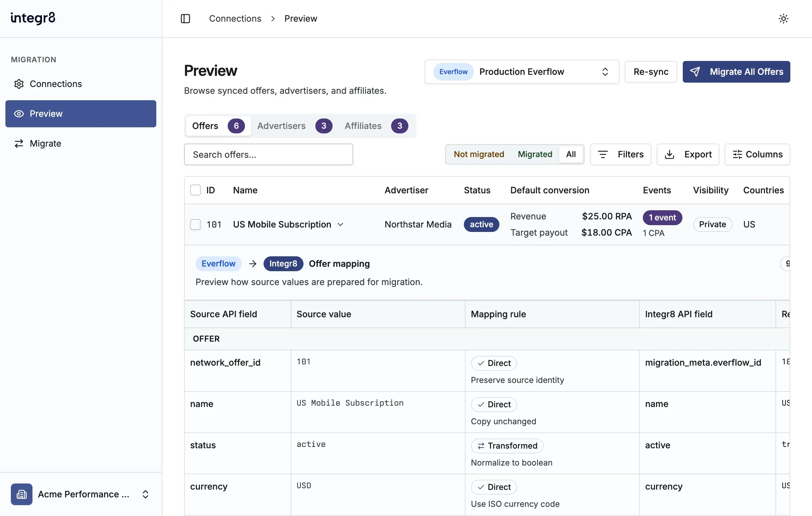
Task: Click the Private visibility badge
Action: pyautogui.click(x=713, y=224)
